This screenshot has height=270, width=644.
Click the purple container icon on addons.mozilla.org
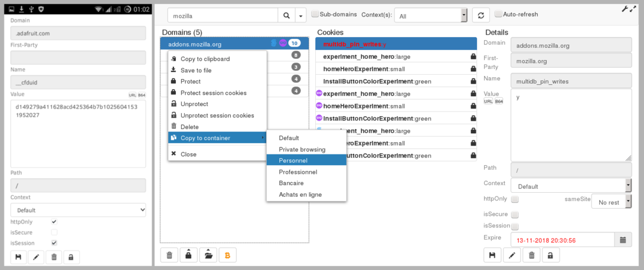(x=283, y=42)
